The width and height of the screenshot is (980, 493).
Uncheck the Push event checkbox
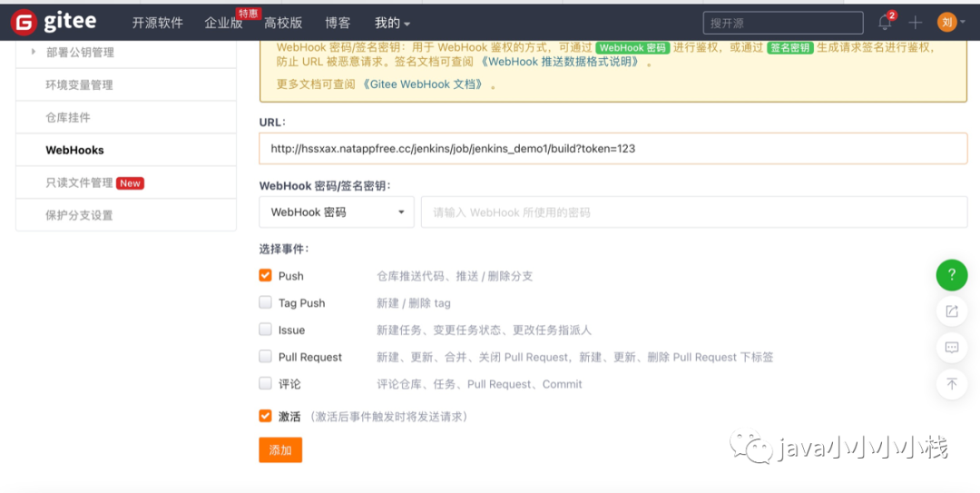tap(266, 275)
